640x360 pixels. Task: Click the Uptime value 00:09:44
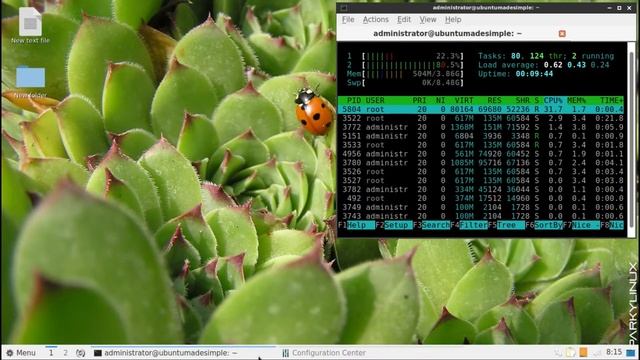tap(534, 74)
